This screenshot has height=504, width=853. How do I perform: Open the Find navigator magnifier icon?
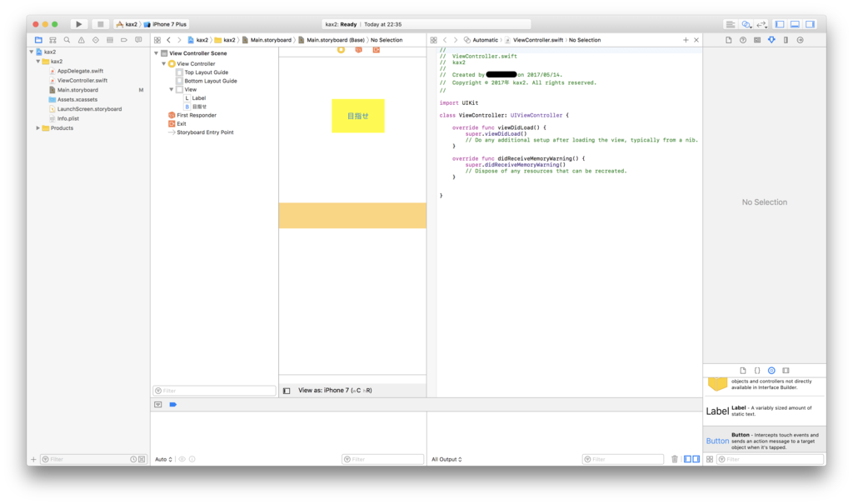point(67,40)
